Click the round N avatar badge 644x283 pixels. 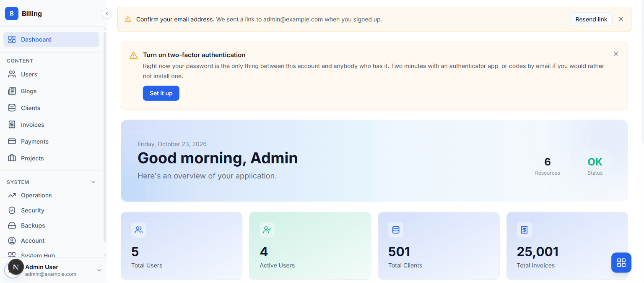tap(16, 267)
